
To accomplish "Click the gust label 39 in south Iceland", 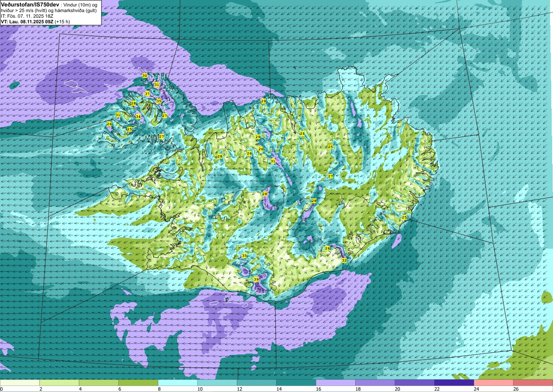I will click(256, 280).
